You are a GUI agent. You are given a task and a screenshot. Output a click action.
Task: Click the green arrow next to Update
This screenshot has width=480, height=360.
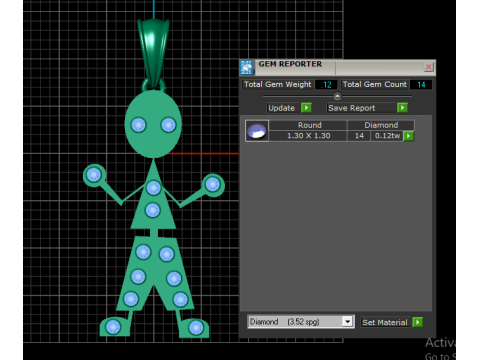pyautogui.click(x=306, y=108)
